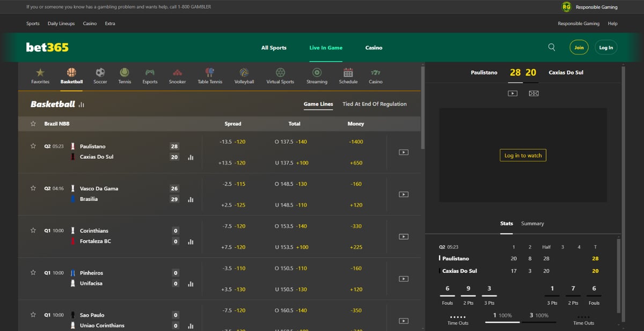Open the Stats tab in match panel

(507, 223)
